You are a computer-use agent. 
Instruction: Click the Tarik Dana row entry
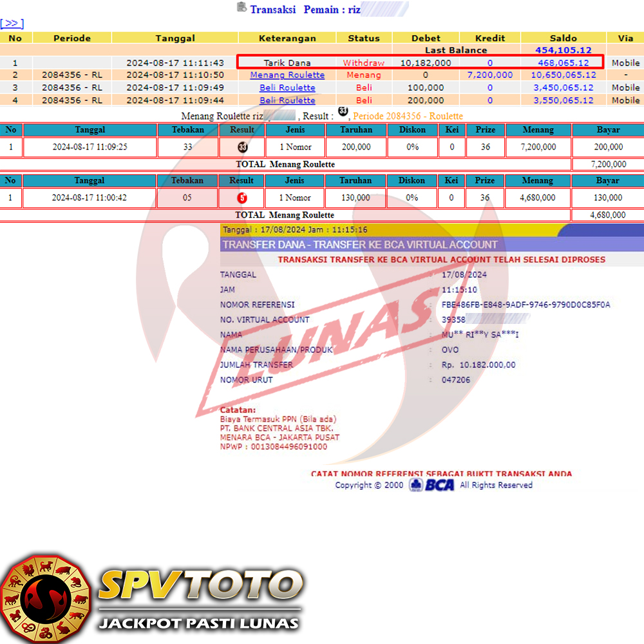coord(287,63)
